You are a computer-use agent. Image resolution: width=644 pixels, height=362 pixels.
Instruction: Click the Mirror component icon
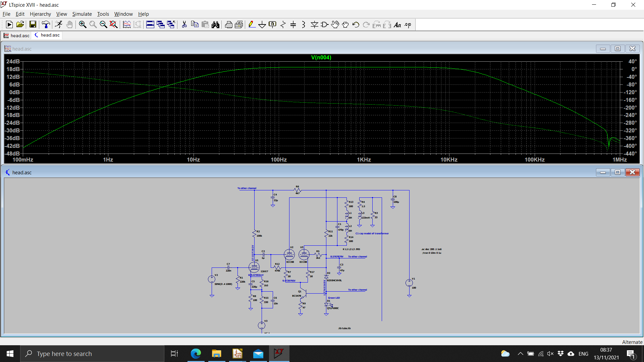click(387, 24)
